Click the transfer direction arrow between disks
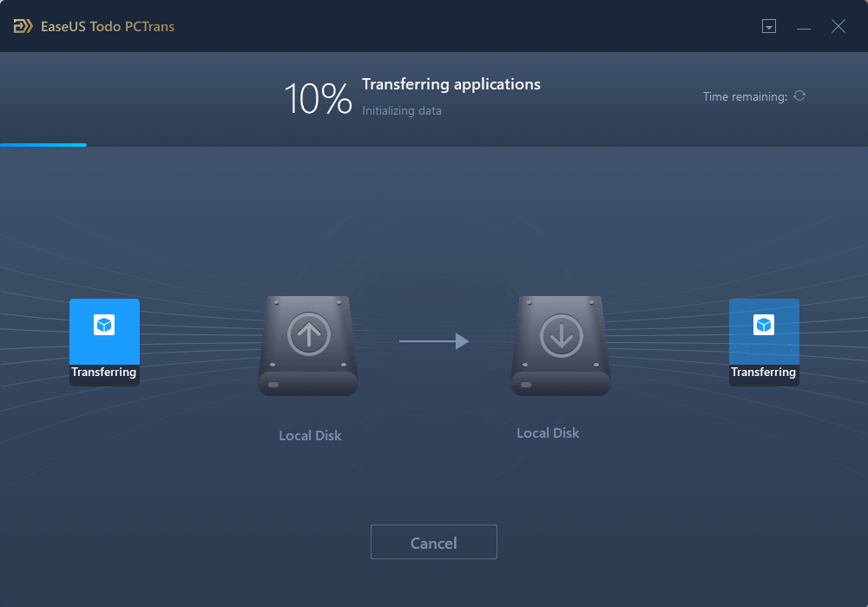The image size is (868, 607). pyautogui.click(x=434, y=340)
